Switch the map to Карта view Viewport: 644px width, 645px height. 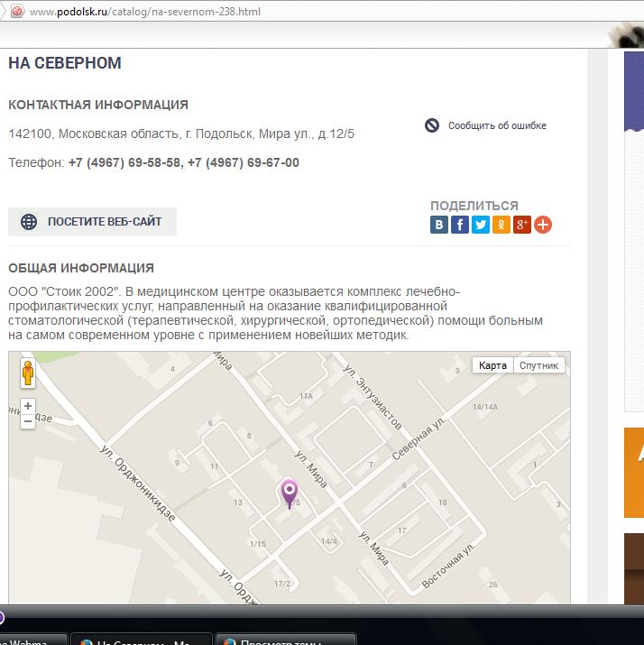click(x=492, y=365)
